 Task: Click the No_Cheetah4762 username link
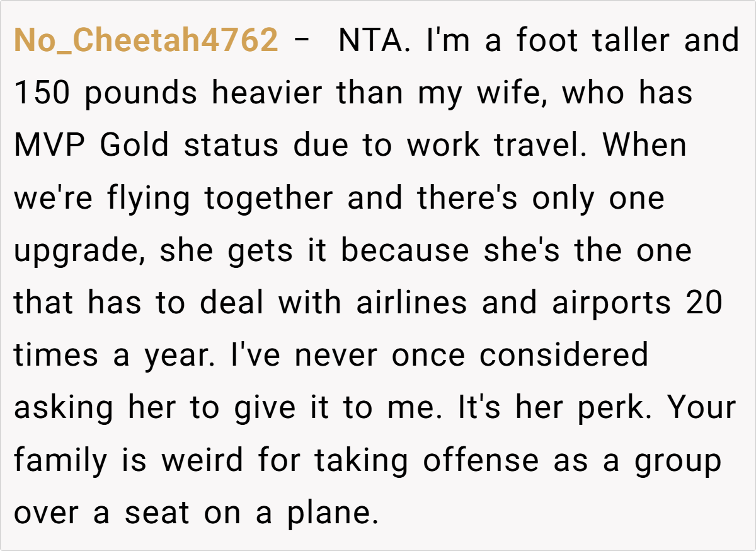point(146,40)
